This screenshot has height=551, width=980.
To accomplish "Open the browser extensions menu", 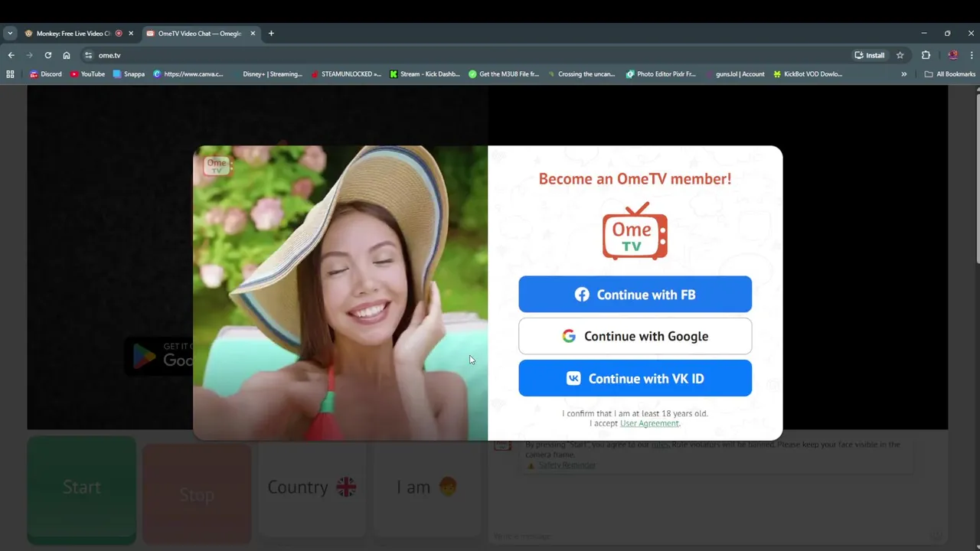I will (x=926, y=55).
